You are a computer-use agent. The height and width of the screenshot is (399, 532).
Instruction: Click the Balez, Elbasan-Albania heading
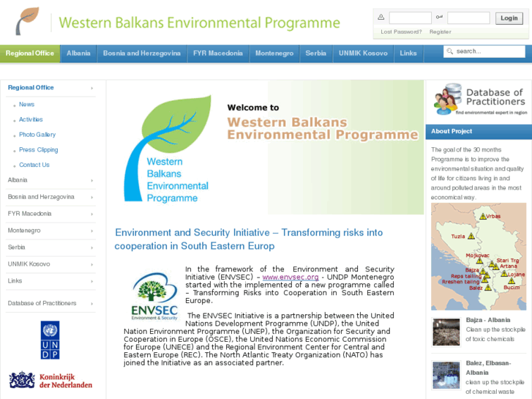[x=489, y=368]
